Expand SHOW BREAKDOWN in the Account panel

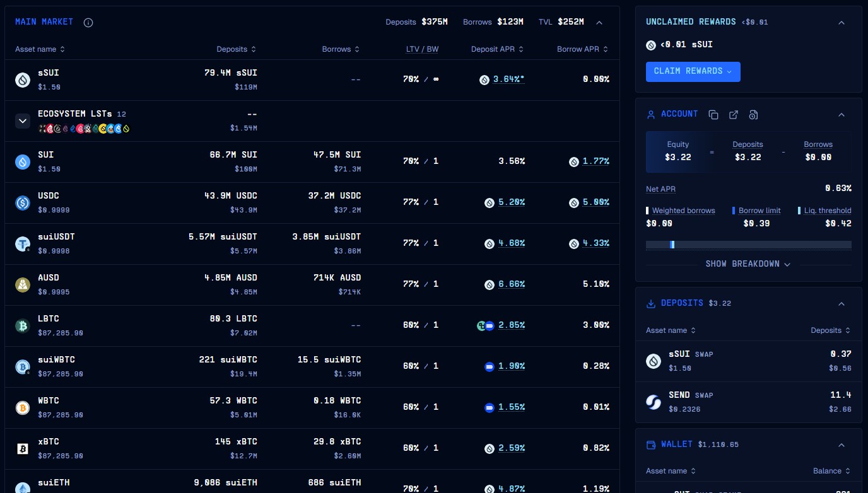tap(748, 264)
